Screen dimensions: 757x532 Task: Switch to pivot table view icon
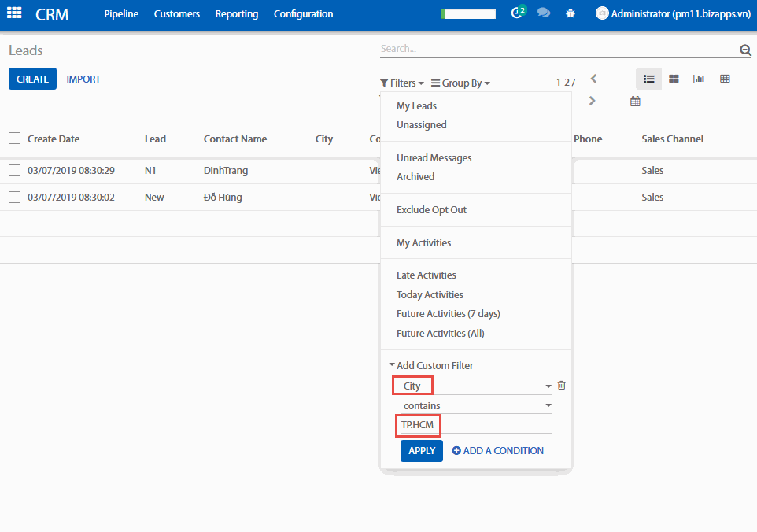point(725,79)
